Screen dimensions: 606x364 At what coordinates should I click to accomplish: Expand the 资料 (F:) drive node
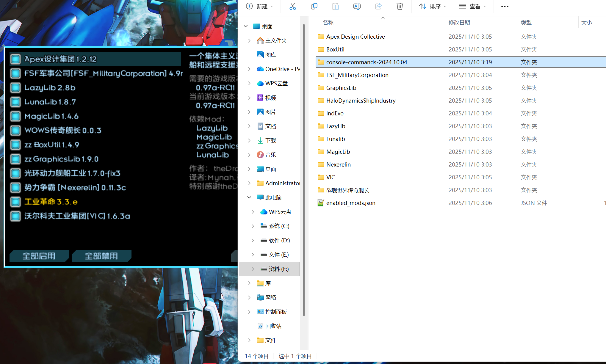tap(253, 269)
